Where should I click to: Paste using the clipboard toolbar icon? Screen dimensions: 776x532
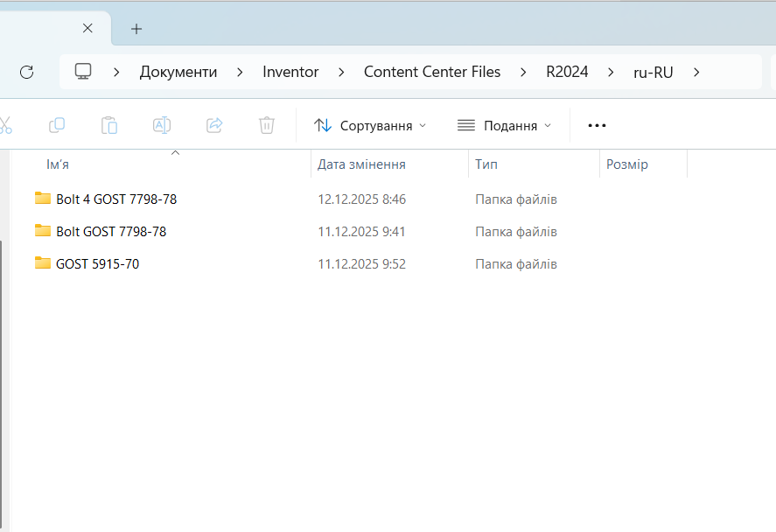pyautogui.click(x=108, y=125)
